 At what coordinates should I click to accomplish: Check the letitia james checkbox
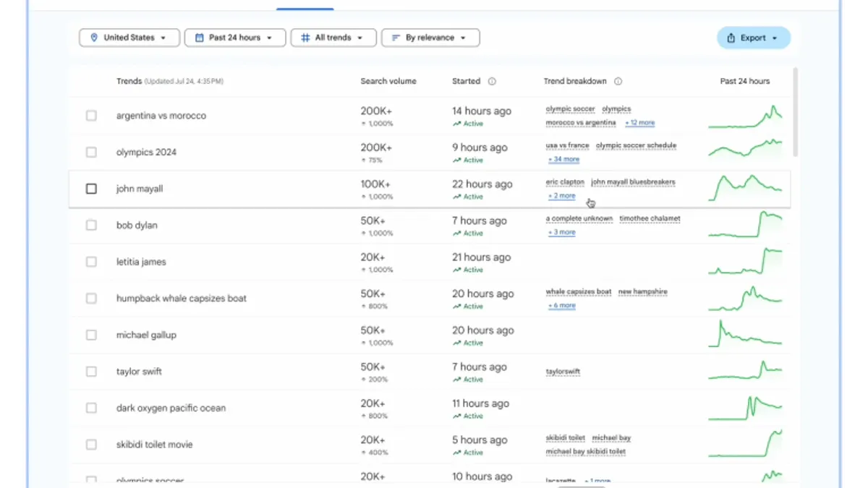pyautogui.click(x=91, y=262)
